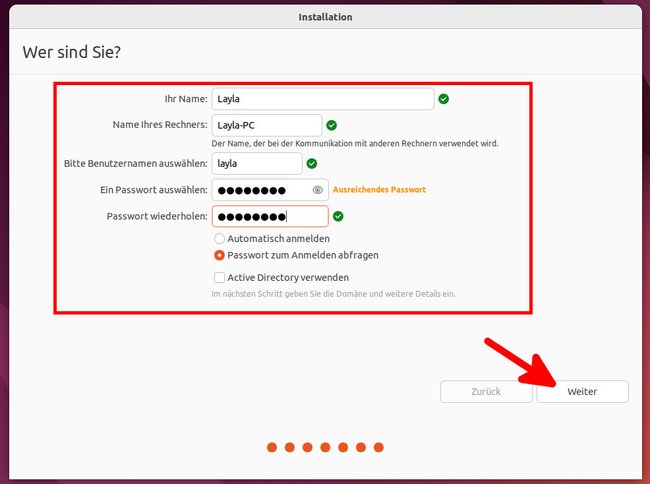Click the 'Ihr Name' field containing Layla
Viewport: 650px width, 484px height.
point(323,99)
